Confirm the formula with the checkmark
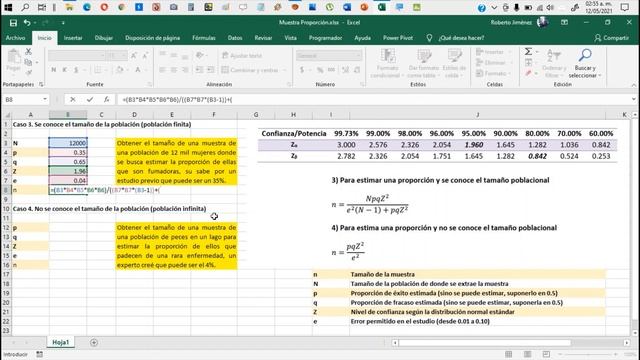The image size is (640, 360). tap(89, 99)
